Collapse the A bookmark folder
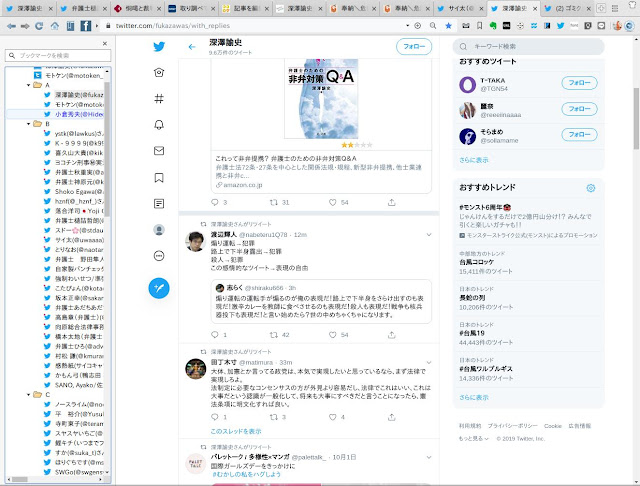Viewport: 640px width, 486px height. [x=29, y=85]
